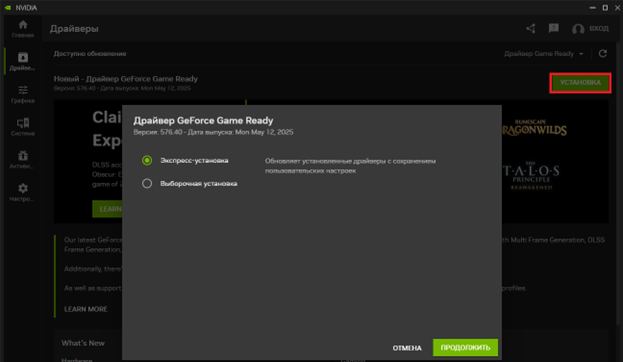Click the Новый - Драйвер GeForce Game Ready title
Image resolution: width=623 pixels, height=362 pixels.
126,79
